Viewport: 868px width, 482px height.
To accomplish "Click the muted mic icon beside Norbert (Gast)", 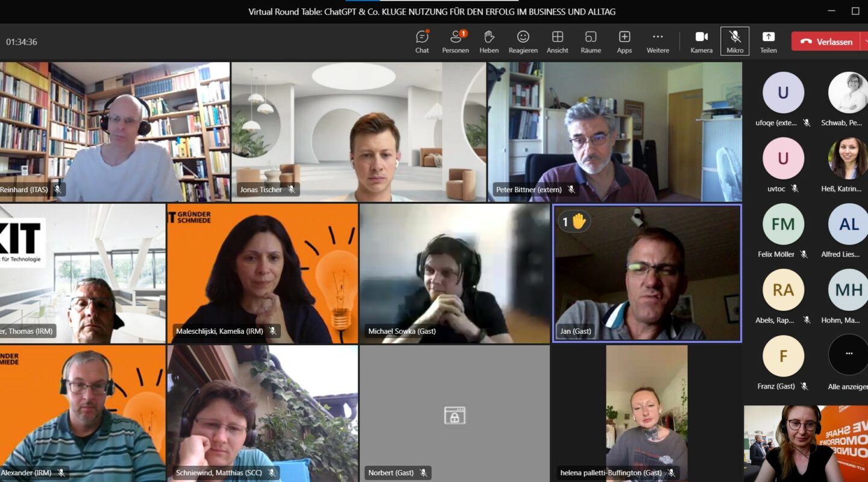I will (x=424, y=473).
